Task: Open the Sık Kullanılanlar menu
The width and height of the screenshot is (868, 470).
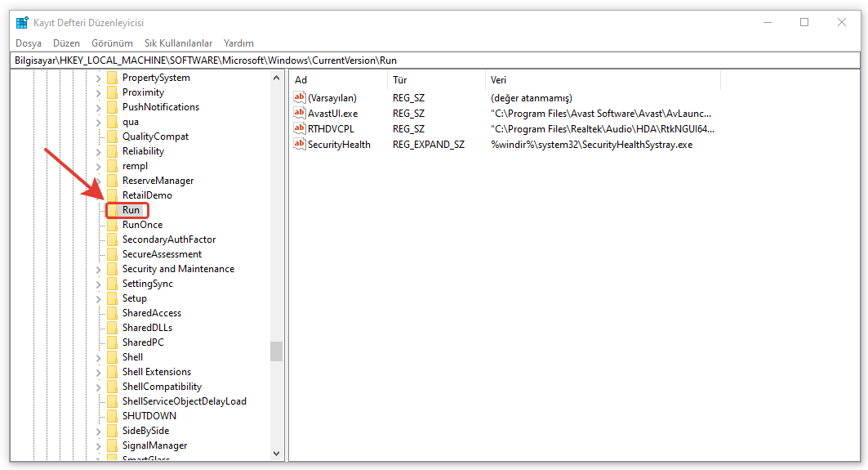Action: pos(178,43)
